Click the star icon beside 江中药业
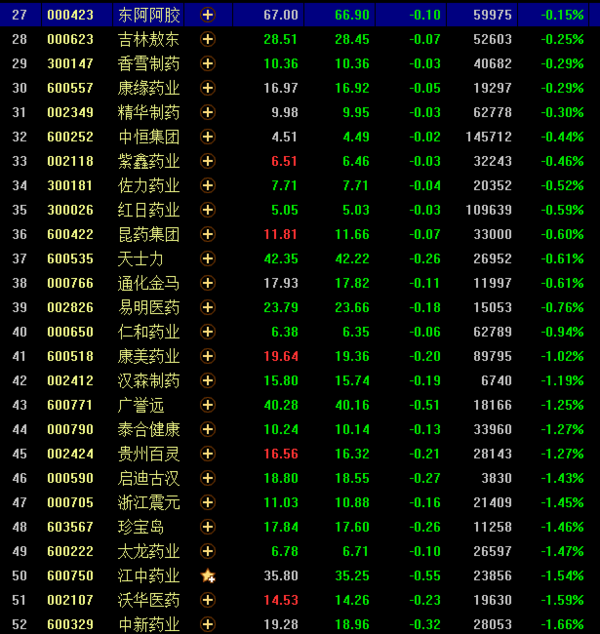Viewport: 600px width, 634px height. pos(208,576)
